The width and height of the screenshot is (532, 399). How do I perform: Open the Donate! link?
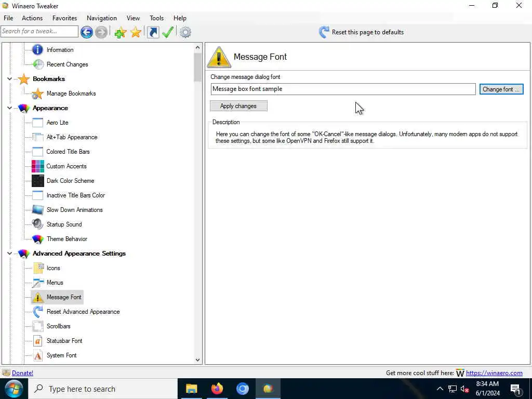(22, 373)
